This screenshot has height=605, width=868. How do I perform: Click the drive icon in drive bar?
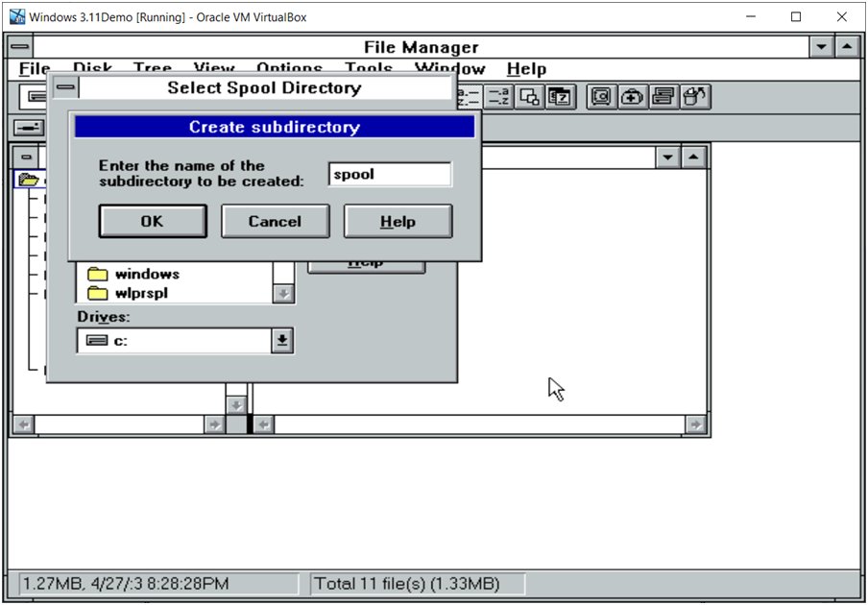(x=29, y=128)
